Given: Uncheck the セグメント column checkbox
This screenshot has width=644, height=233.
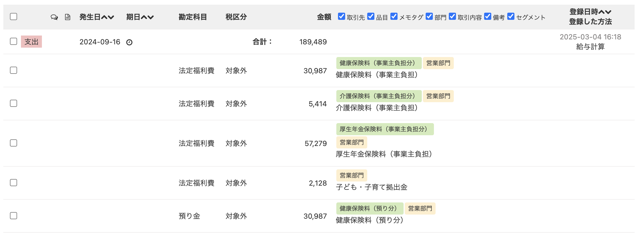Looking at the screenshot, I should [511, 16].
